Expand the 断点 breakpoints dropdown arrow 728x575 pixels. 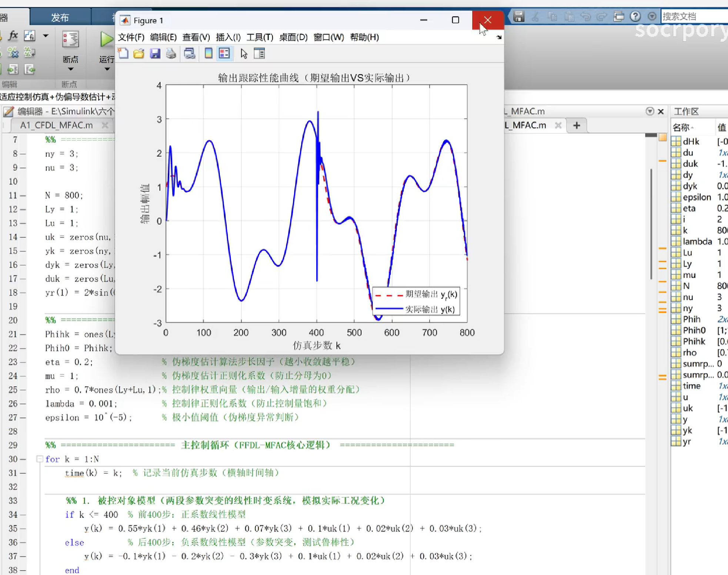(70, 69)
